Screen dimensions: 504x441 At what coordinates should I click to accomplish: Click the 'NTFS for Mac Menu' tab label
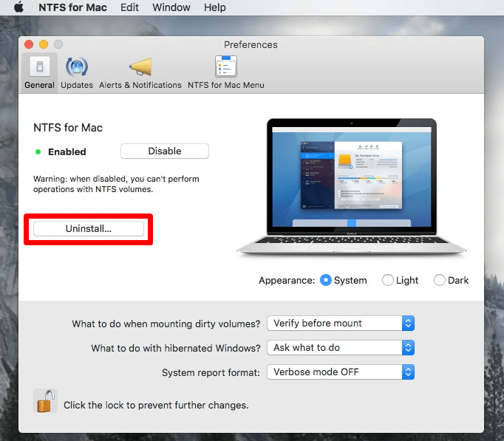pyautogui.click(x=226, y=85)
